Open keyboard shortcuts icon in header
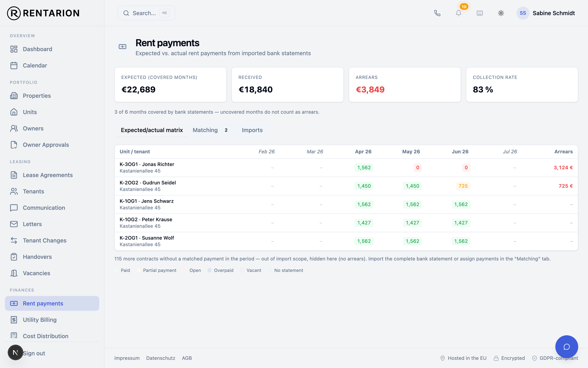The height and width of the screenshot is (368, 588). 480,13
